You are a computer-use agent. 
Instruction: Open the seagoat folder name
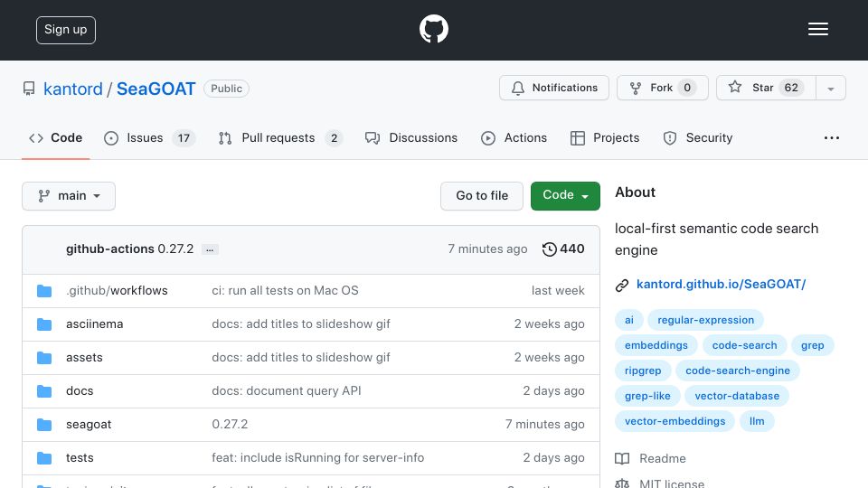[89, 425]
